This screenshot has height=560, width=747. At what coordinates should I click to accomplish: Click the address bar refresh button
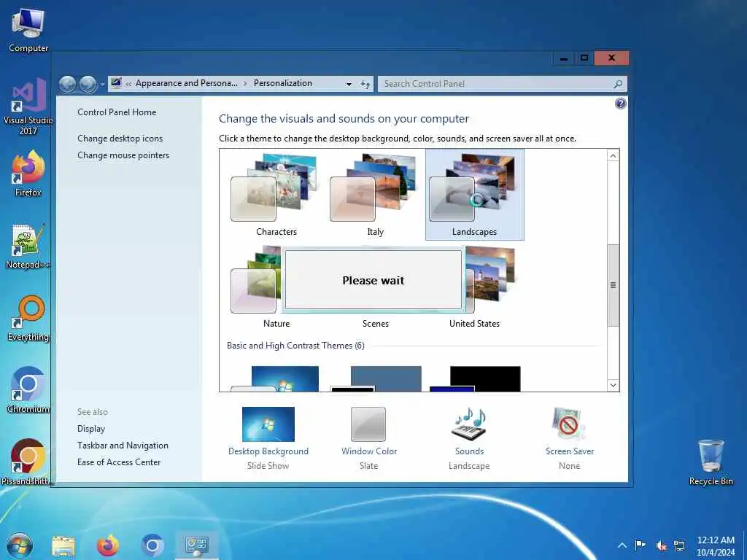tap(365, 85)
